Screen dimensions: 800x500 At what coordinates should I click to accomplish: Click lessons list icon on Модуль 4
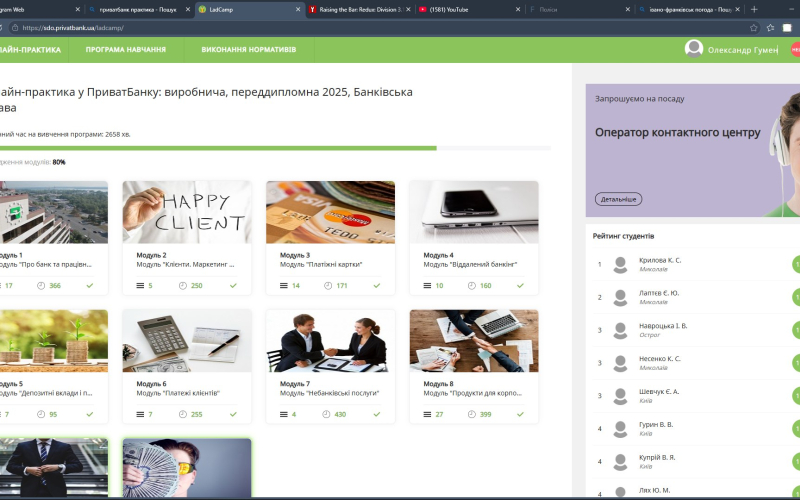pyautogui.click(x=427, y=286)
